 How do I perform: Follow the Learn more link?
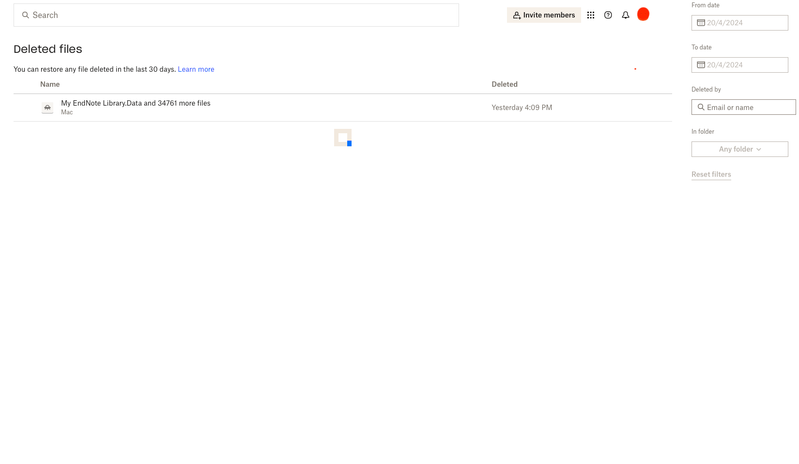tap(196, 69)
